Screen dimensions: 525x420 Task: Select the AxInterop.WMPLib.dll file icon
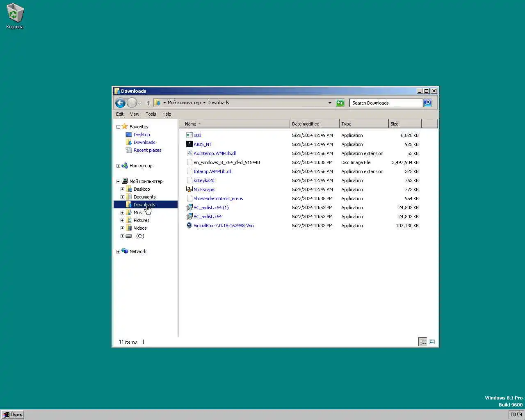[x=189, y=153]
